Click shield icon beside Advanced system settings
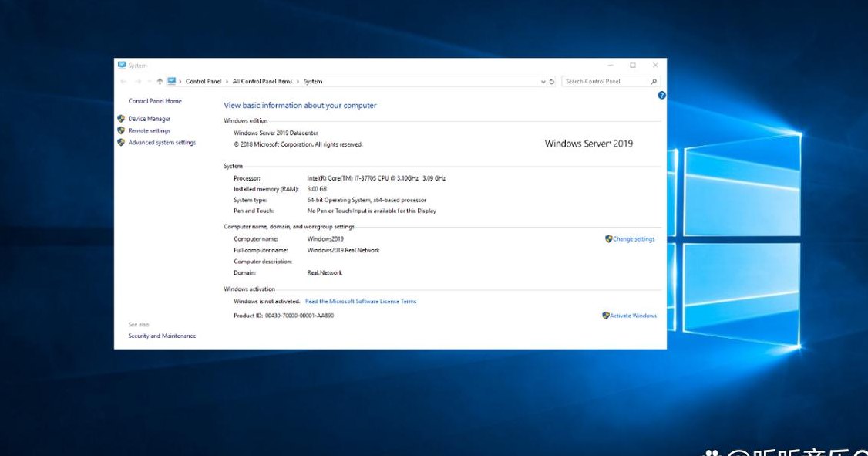The image size is (868, 456). point(121,143)
